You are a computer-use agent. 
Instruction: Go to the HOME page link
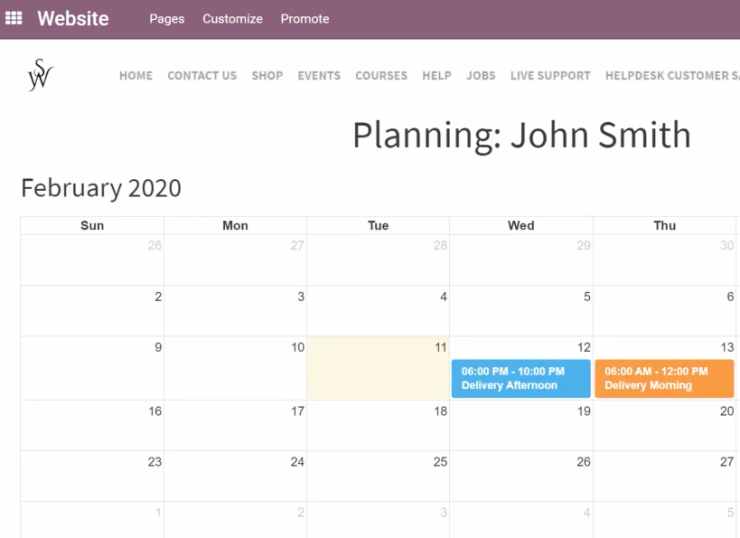click(x=136, y=76)
